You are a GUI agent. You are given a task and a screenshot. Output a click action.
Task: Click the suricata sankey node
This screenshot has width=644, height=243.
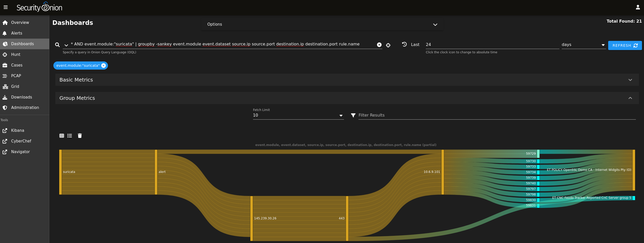[60, 172]
